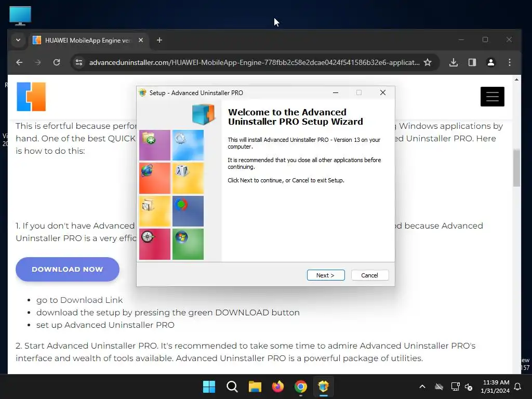Click the address bar URL
Image resolution: width=532 pixels, height=399 pixels.
[255, 62]
